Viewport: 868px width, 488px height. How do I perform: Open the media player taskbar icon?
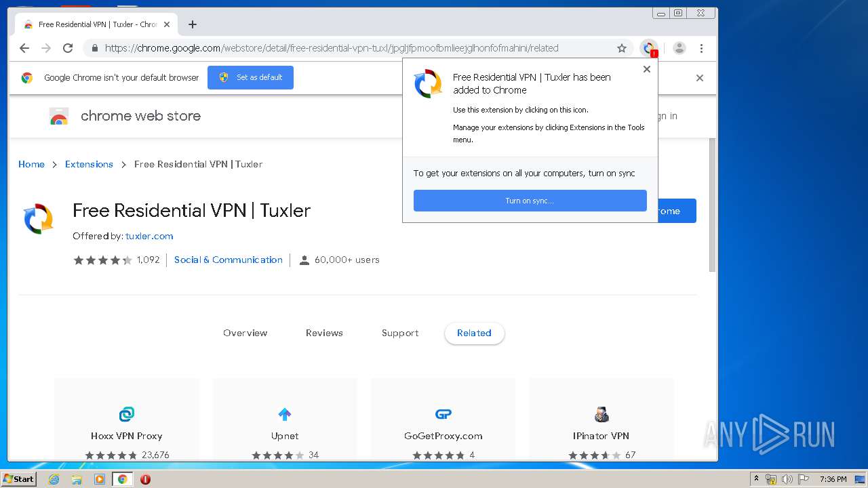tap(100, 479)
